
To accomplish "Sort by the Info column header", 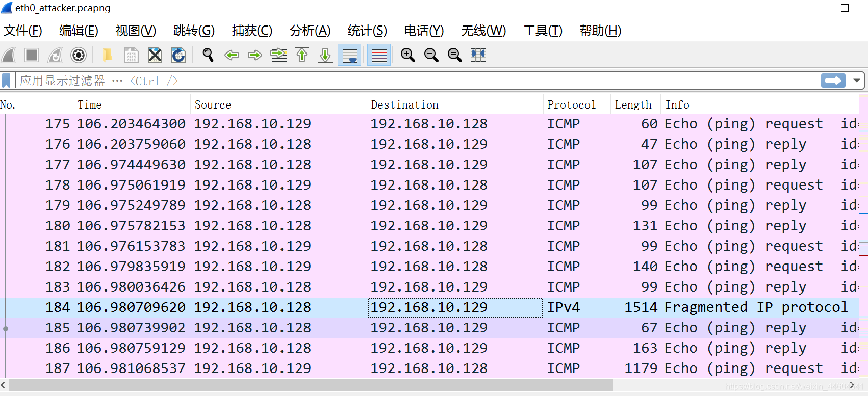I will pyautogui.click(x=760, y=104).
